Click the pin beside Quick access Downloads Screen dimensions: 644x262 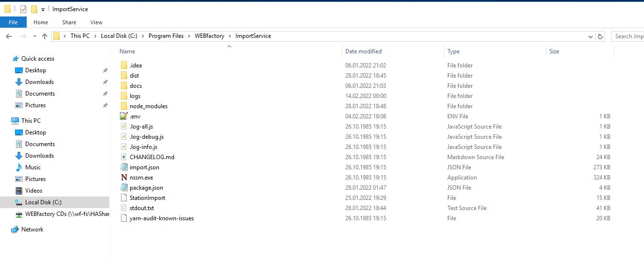point(105,82)
